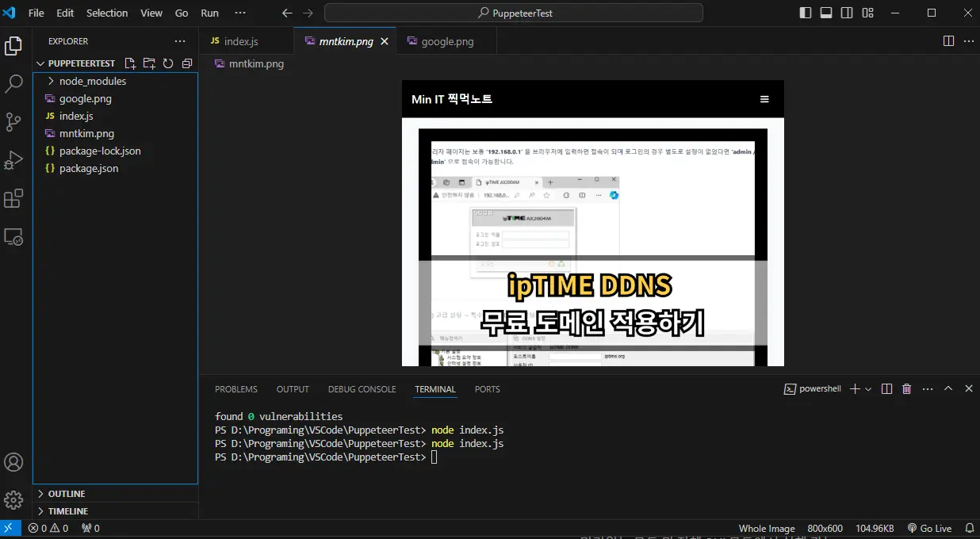Kill the terminal with trash icon
Screen dimensions: 980x539
coord(907,389)
